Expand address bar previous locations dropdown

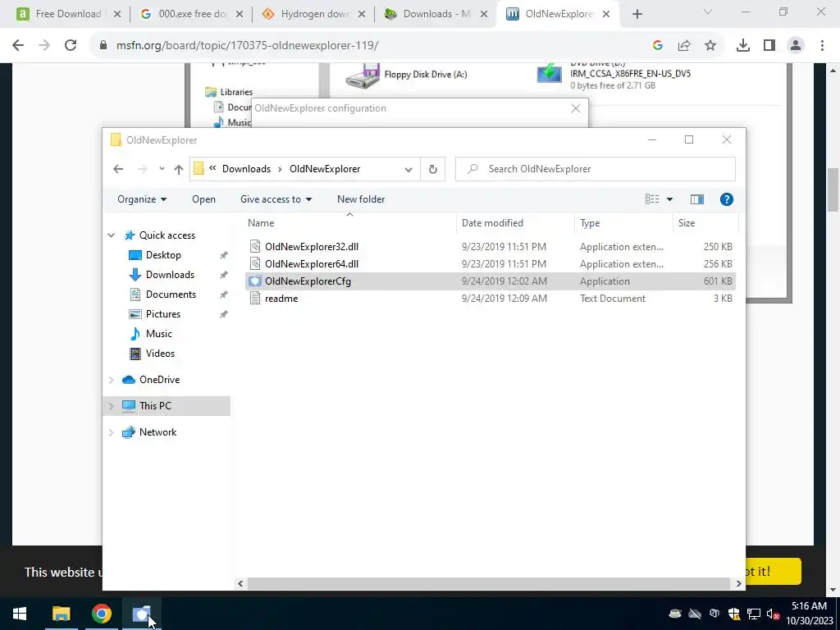[x=409, y=169]
